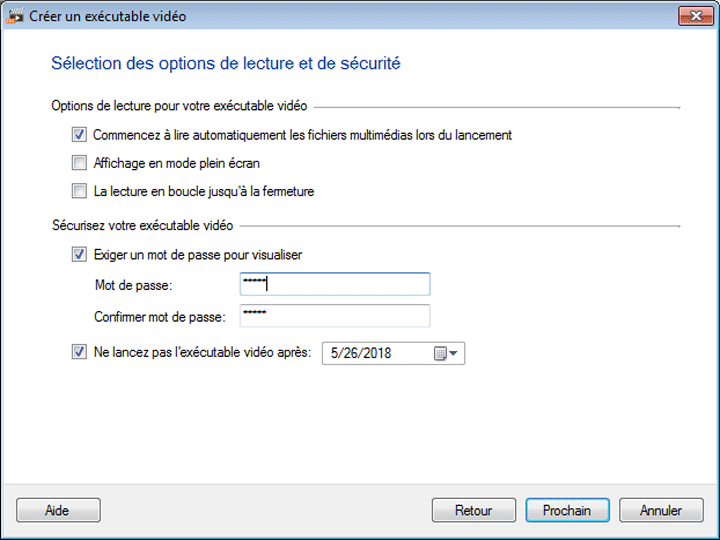Image resolution: width=720 pixels, height=540 pixels.
Task: Continue with the Prochain button
Action: pyautogui.click(x=567, y=510)
